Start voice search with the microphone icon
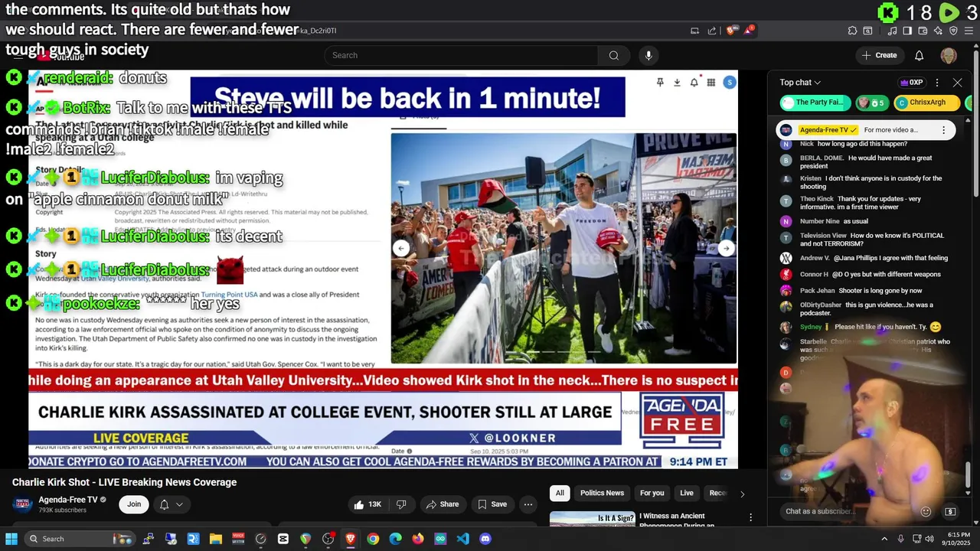The width and height of the screenshot is (980, 551). pos(648,55)
